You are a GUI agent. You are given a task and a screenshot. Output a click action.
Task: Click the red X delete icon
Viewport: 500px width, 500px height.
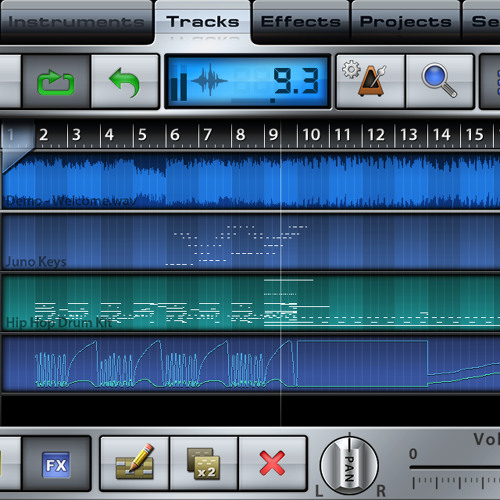[x=273, y=464]
